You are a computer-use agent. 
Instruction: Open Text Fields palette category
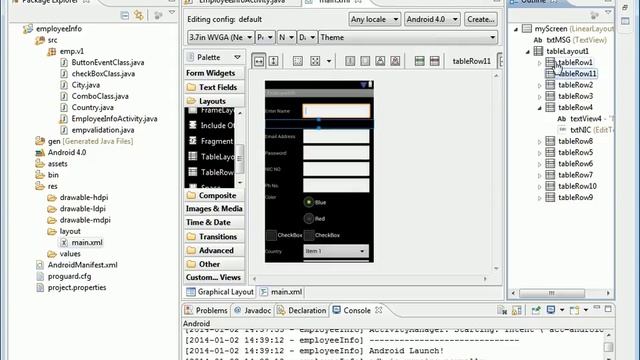click(x=214, y=87)
